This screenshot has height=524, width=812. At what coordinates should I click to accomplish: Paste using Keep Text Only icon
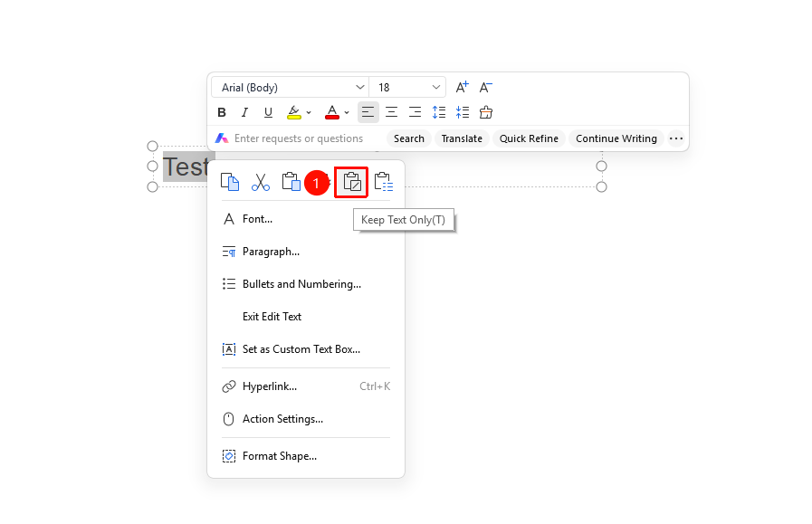351,182
